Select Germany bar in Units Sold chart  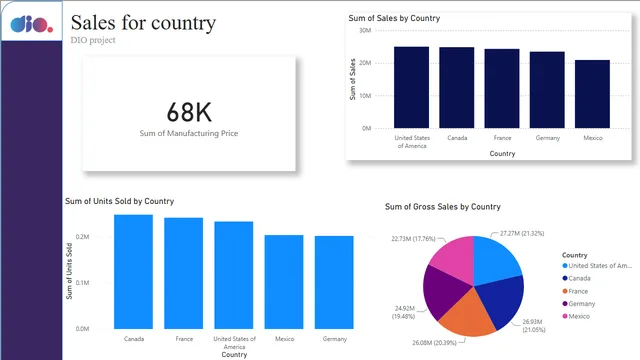point(334,282)
